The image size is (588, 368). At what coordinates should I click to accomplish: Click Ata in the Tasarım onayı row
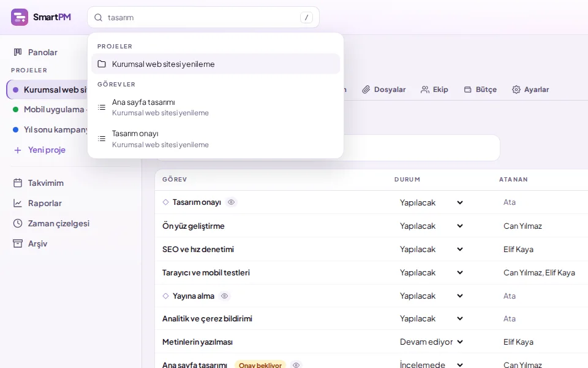tap(509, 202)
